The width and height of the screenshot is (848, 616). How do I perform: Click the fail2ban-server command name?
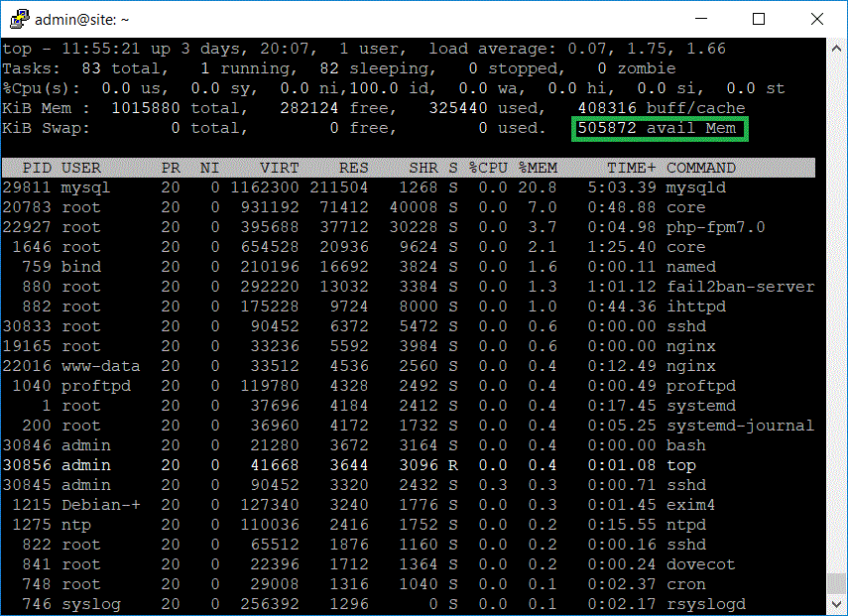(x=740, y=287)
